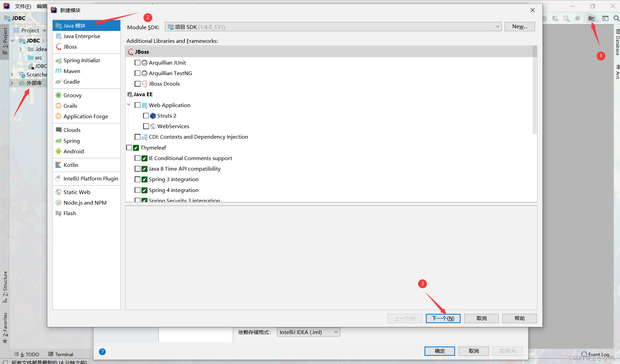The image size is (620, 364).
Task: Choose Java Enterprise module type
Action: point(86,36)
